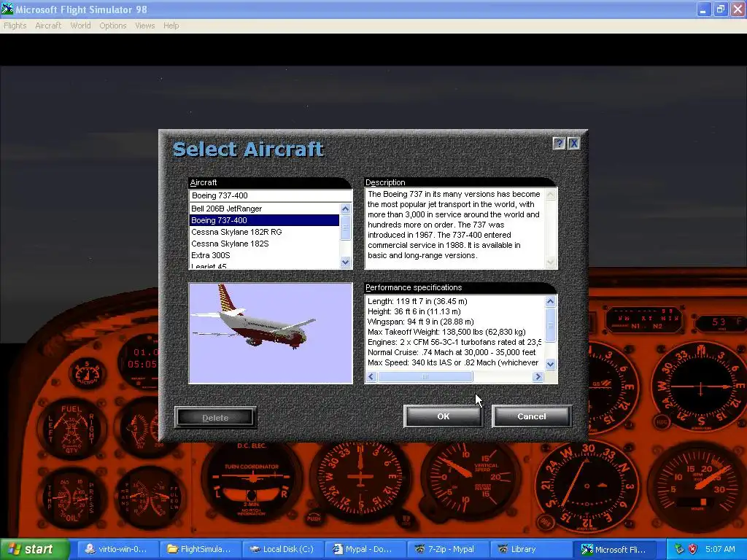Click the Flight Simulator title bar icon
This screenshot has width=747, height=560.
tap(7, 9)
